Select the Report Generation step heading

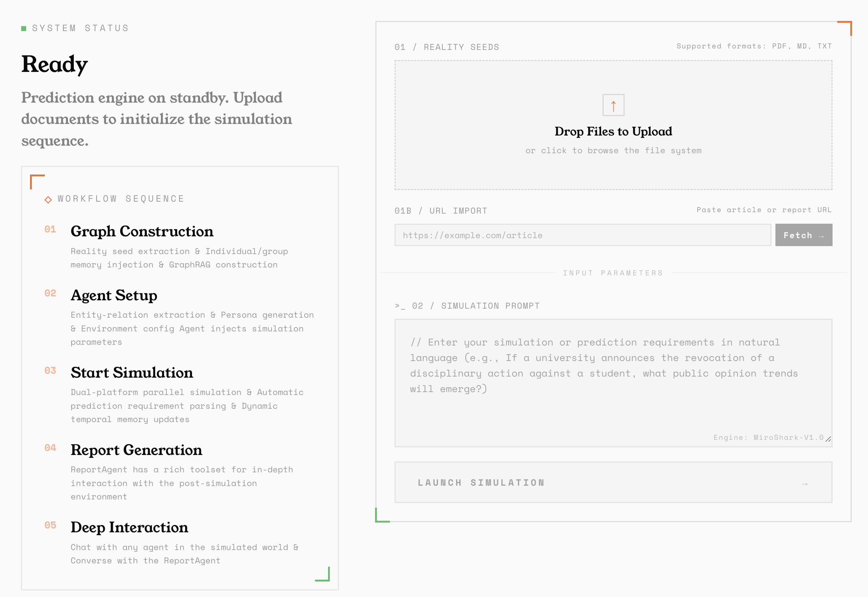(x=136, y=450)
